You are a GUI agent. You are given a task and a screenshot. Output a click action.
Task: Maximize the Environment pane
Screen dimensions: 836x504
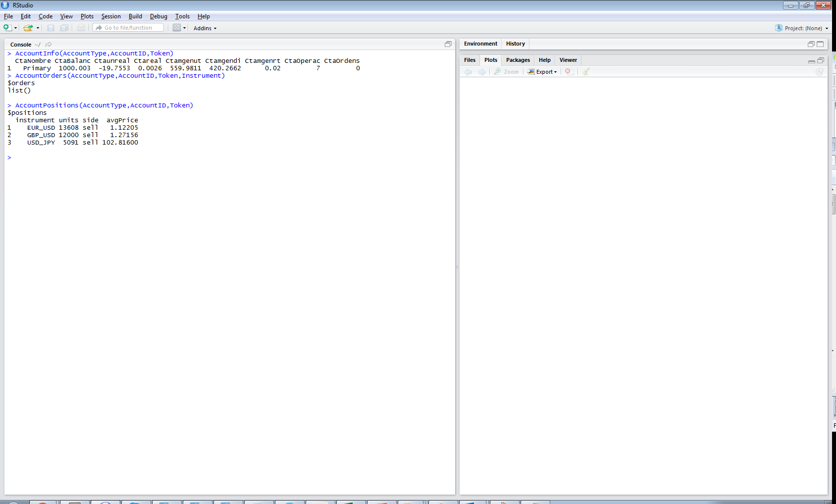coord(820,44)
